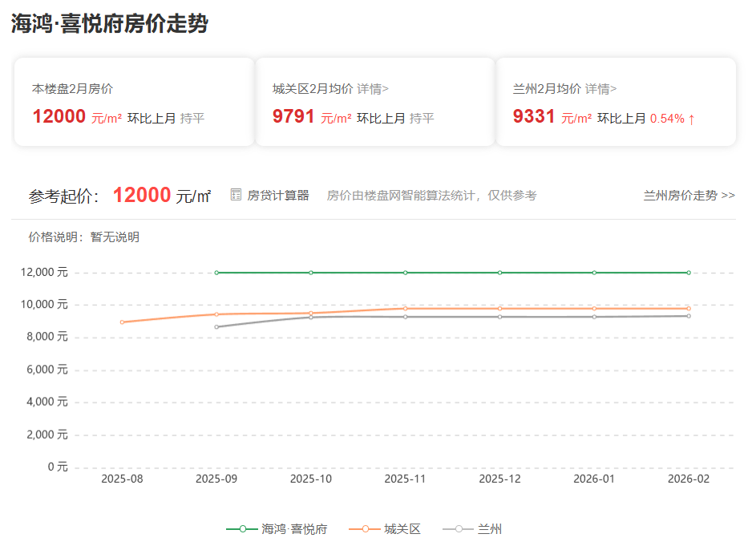This screenshot has width=756, height=542.
Task: Expand 详情 for 城关区2月均价
Action: [x=372, y=88]
